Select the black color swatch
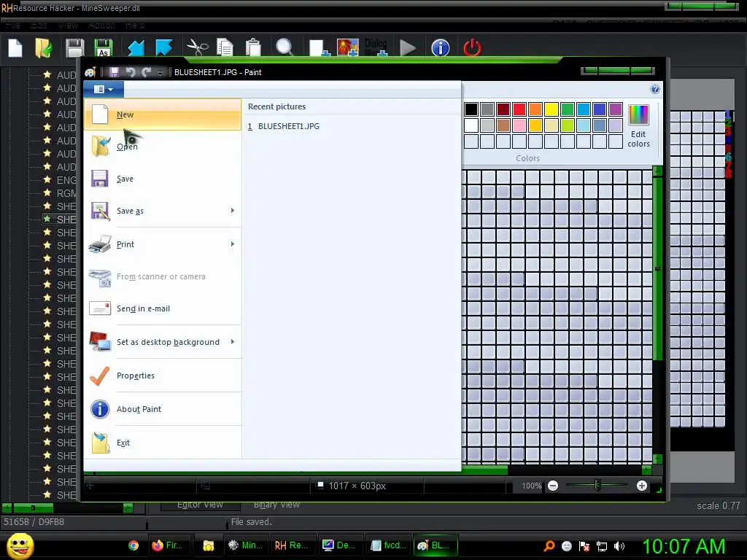The width and height of the screenshot is (747, 560). 471,109
